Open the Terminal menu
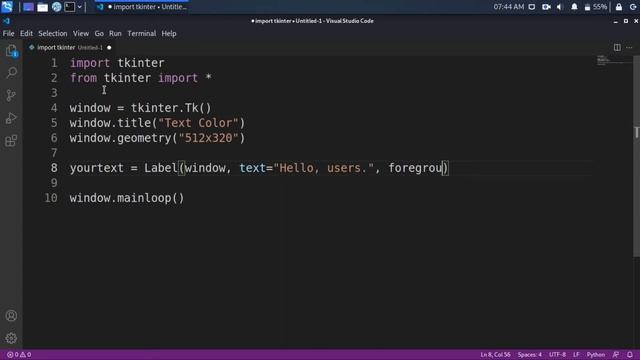Image resolution: width=640 pixels, height=360 pixels. (142, 33)
